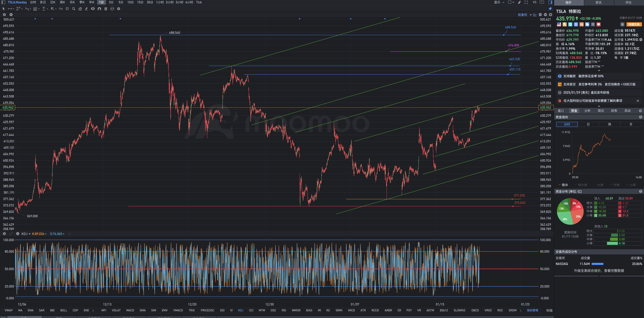Viewport: 644px width, 318px height.
Task: Open the book guide icon
Action: (x=542, y=2)
